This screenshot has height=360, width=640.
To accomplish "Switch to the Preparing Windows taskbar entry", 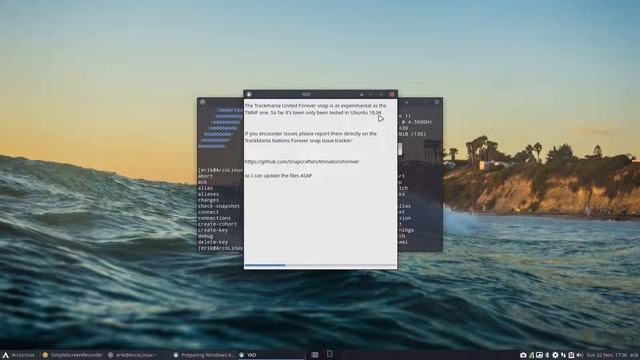I will 204,355.
